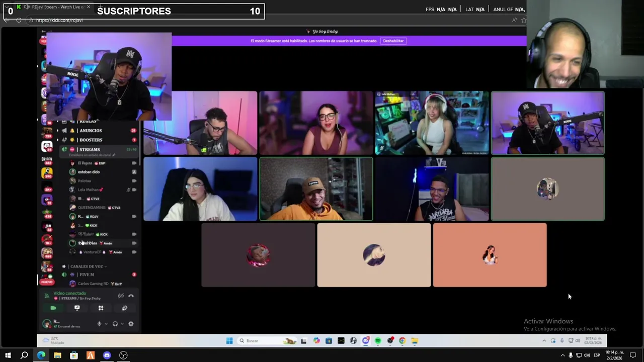Click the Video conectado status text
Screen dimensions: 644x362
[70, 293]
